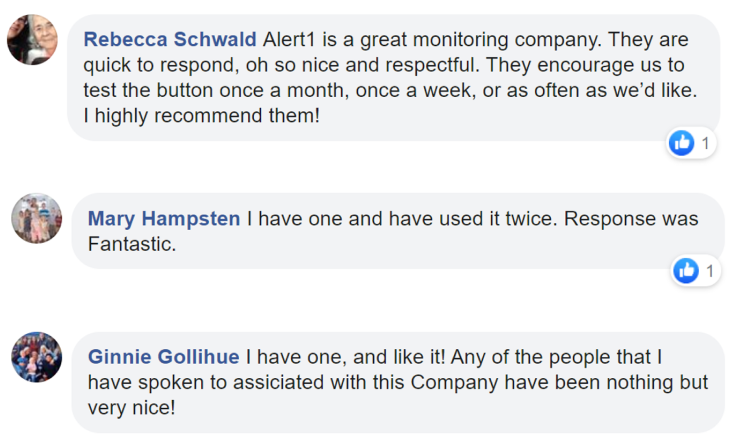Click "very nice!" in Ginnie's comment
730x445 pixels.
[131, 409]
